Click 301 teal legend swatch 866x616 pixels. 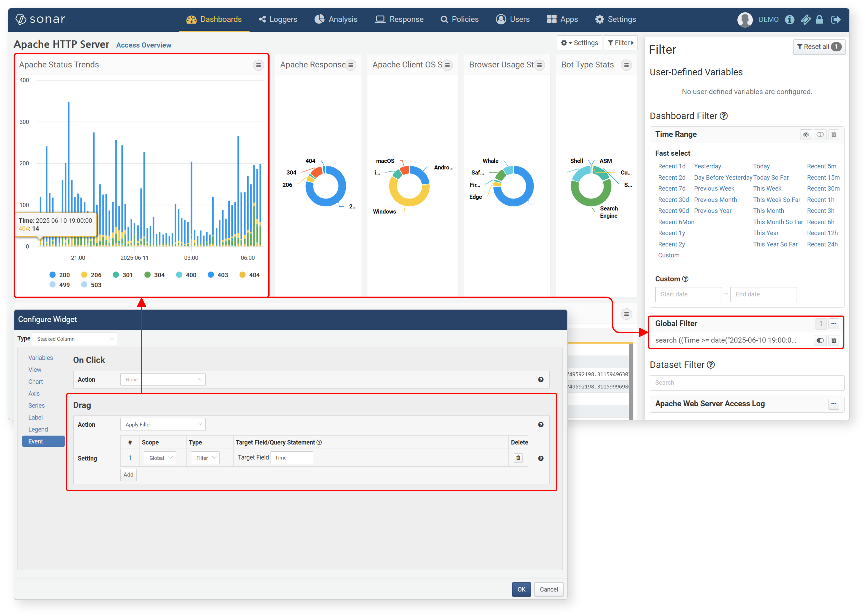coord(116,275)
